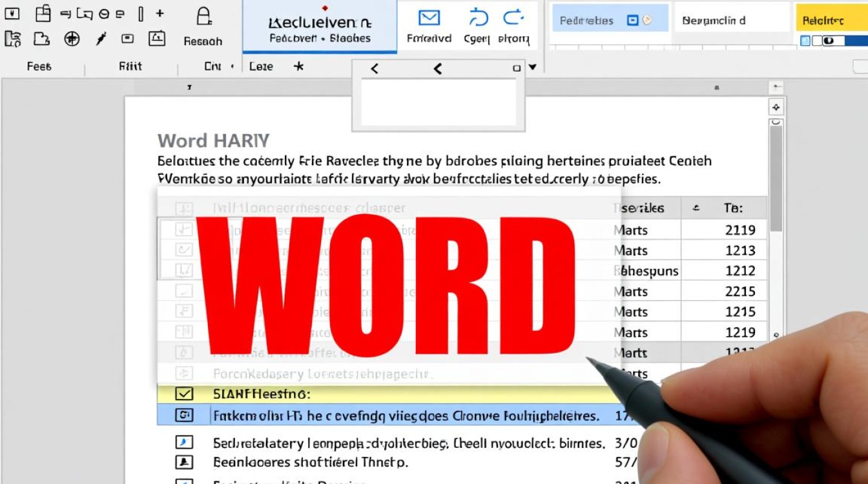Click the folder icon in second toolbar row
The width and height of the screenshot is (868, 484).
pos(42,39)
